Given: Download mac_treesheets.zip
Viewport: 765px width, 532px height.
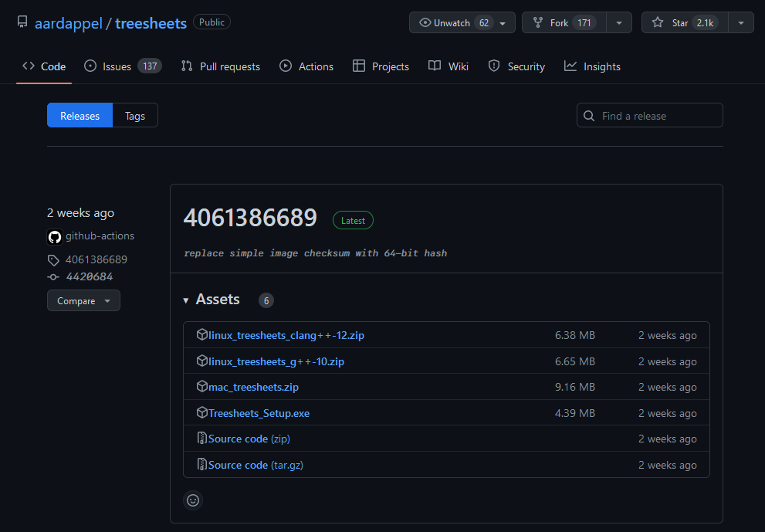Looking at the screenshot, I should (x=253, y=387).
